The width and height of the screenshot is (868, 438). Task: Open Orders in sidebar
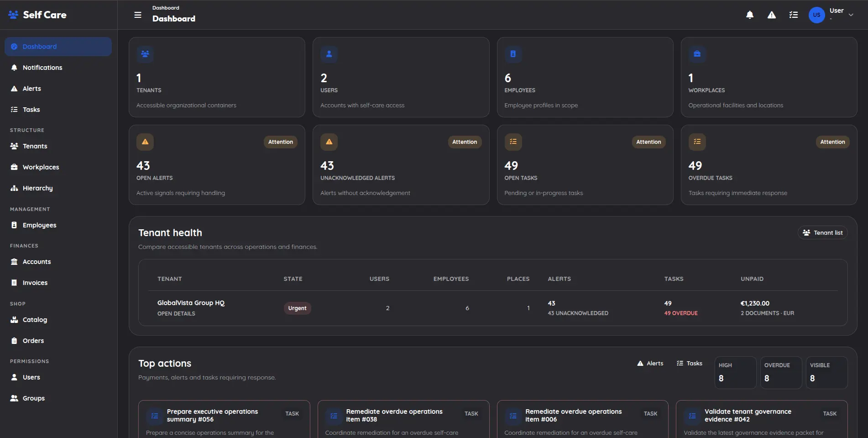[58, 341]
